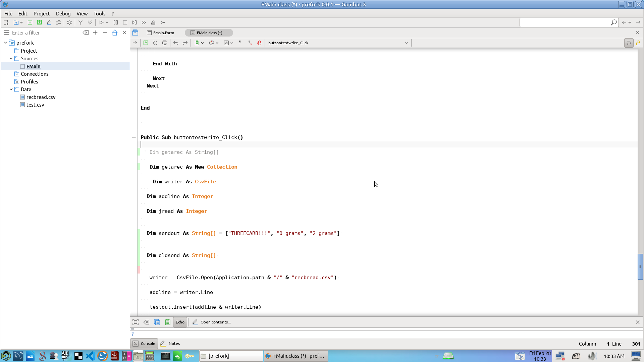Select recbread.csv in the project tree
Viewport: 644px width, 362px height.
pyautogui.click(x=41, y=97)
